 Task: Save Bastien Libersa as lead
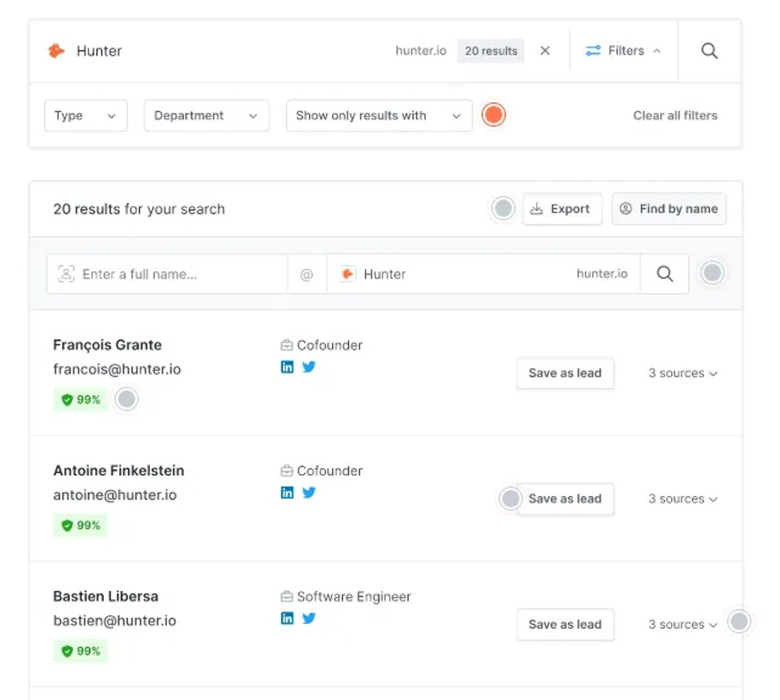[x=565, y=624]
